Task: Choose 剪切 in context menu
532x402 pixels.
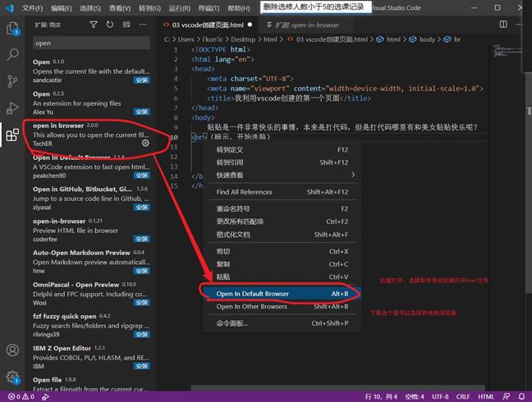Action: [282, 252]
